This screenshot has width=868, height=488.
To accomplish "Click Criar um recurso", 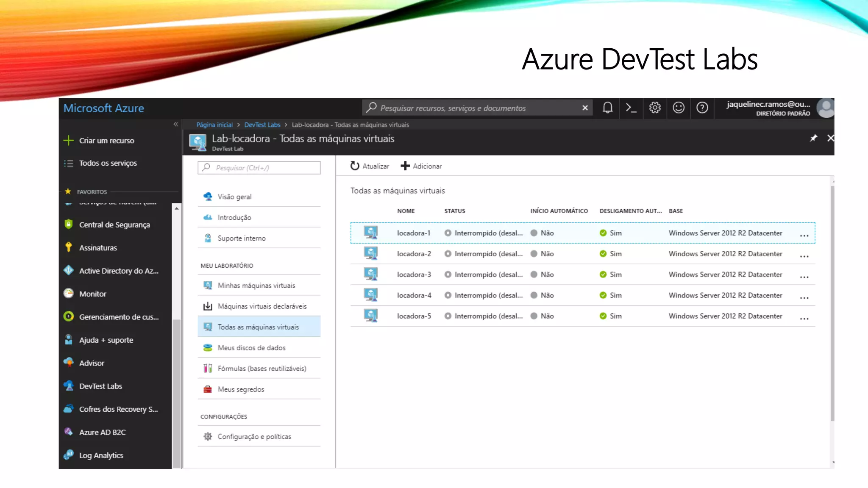I will coord(106,140).
